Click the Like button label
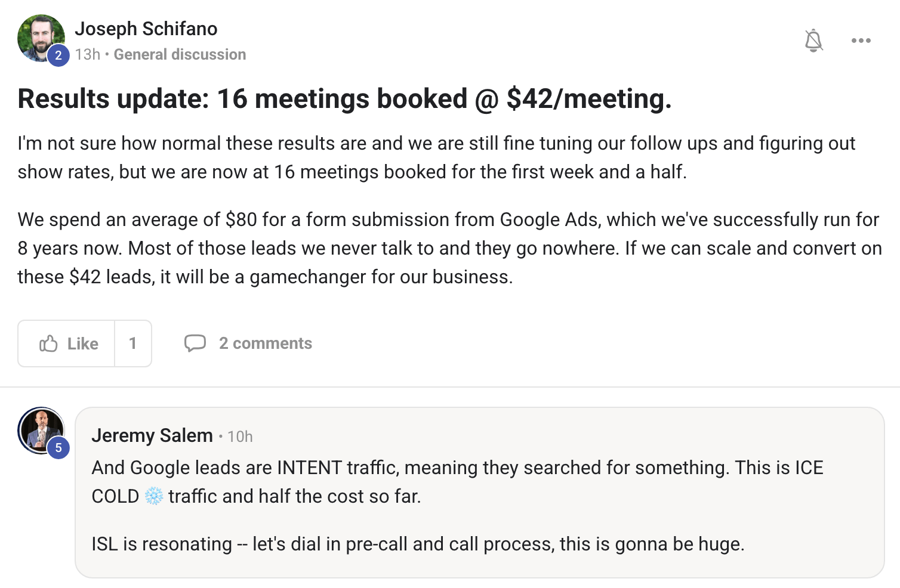Viewport: 900px width, 588px height. coord(82,343)
